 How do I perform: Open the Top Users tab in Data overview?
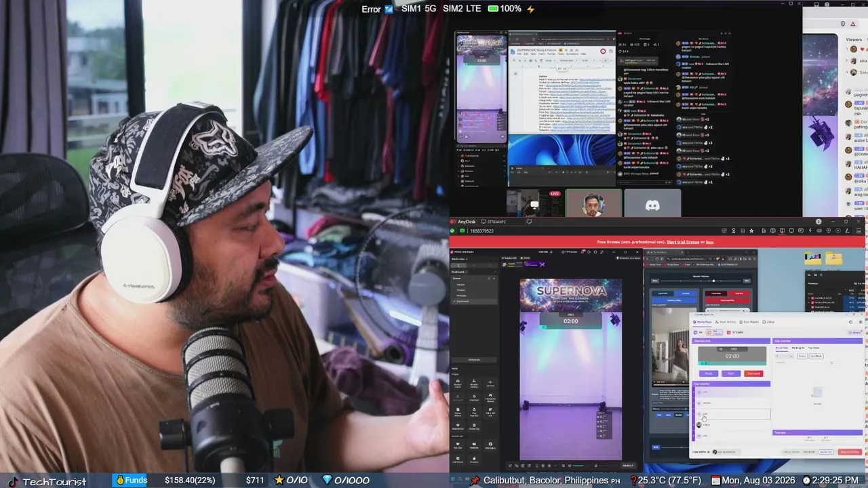[x=814, y=348]
